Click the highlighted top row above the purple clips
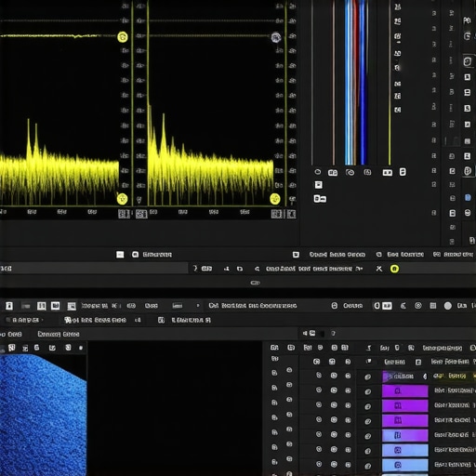Screen dimensions: 476x476 tap(429, 377)
